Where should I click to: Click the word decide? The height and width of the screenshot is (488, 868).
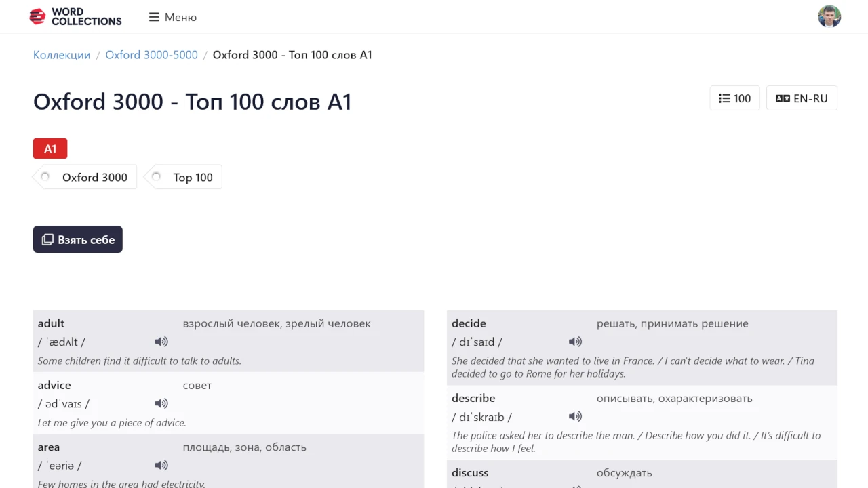(469, 323)
